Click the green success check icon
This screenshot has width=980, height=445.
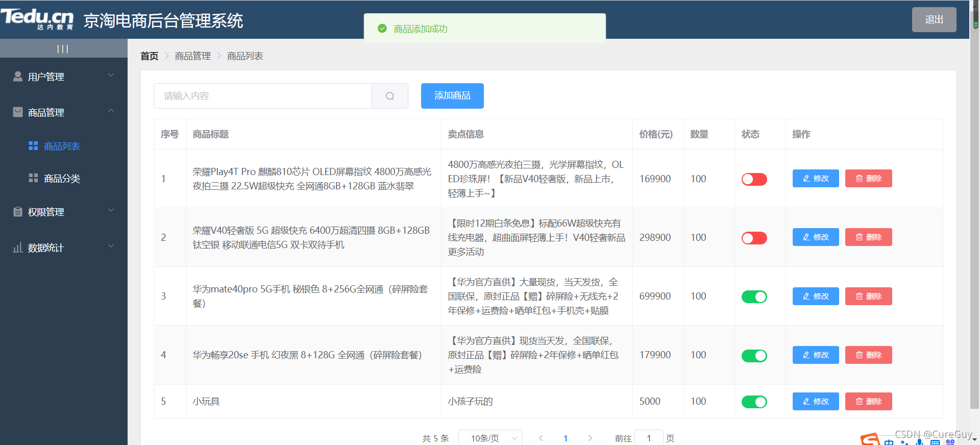[382, 29]
